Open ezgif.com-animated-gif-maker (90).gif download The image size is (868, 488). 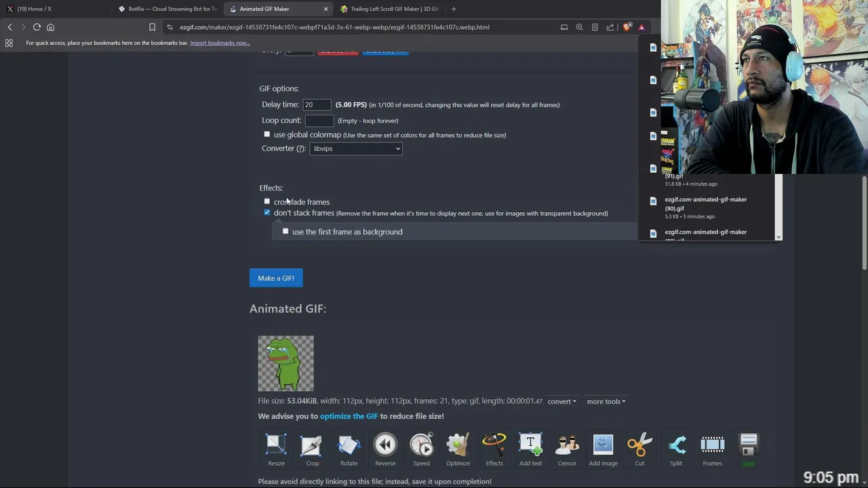pyautogui.click(x=706, y=204)
